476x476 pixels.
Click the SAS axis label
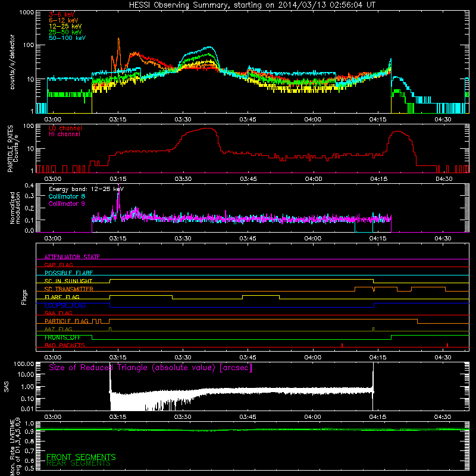[x=7, y=386]
